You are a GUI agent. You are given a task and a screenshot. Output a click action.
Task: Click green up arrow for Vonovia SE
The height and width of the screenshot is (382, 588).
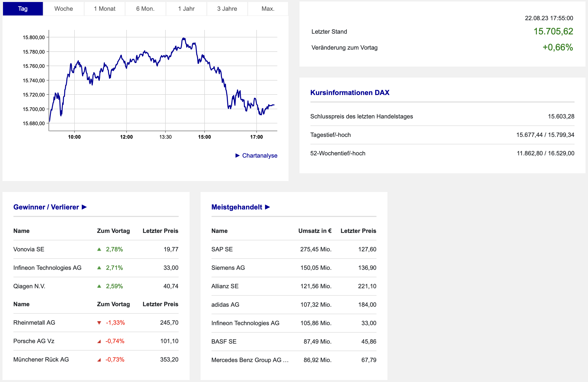(x=99, y=249)
